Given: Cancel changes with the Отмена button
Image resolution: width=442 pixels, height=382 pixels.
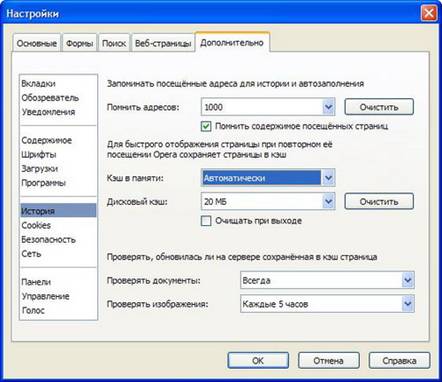Looking at the screenshot, I should (x=328, y=361).
